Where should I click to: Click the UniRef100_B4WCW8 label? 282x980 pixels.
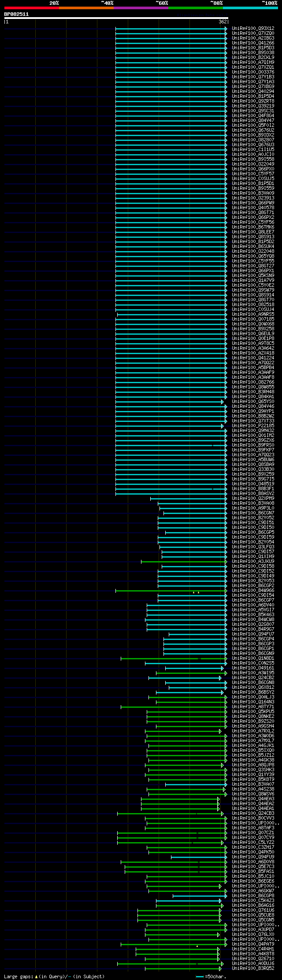pyautogui.click(x=253, y=620)
